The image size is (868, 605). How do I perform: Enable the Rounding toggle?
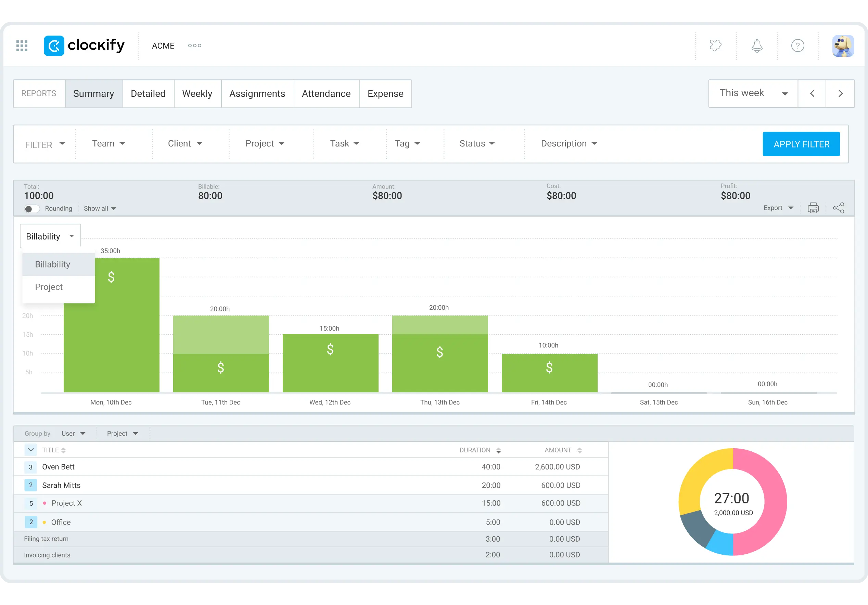[32, 208]
